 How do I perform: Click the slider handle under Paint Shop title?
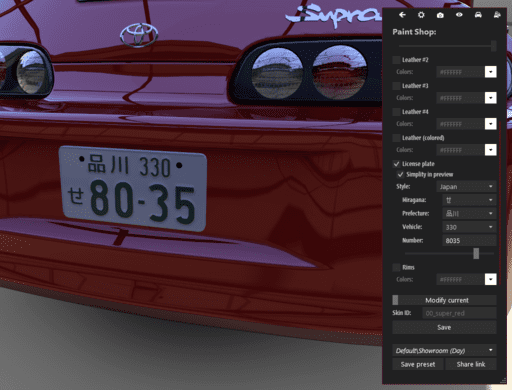[494, 46]
